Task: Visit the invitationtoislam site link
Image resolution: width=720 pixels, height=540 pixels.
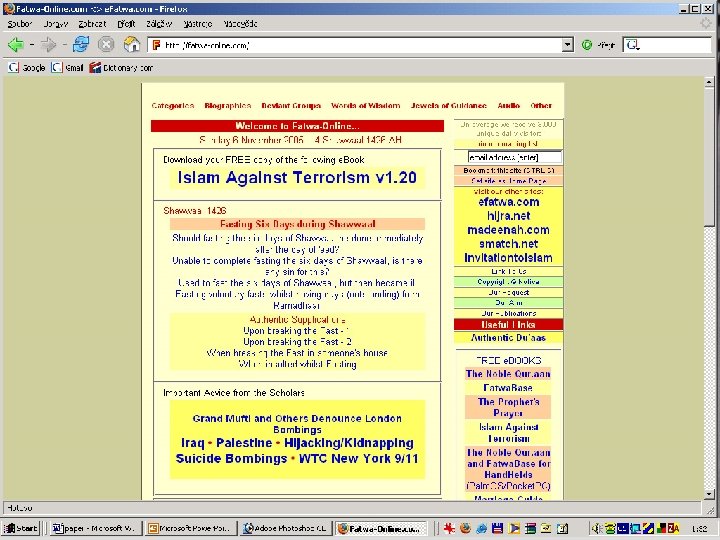Action: pyautogui.click(x=508, y=258)
